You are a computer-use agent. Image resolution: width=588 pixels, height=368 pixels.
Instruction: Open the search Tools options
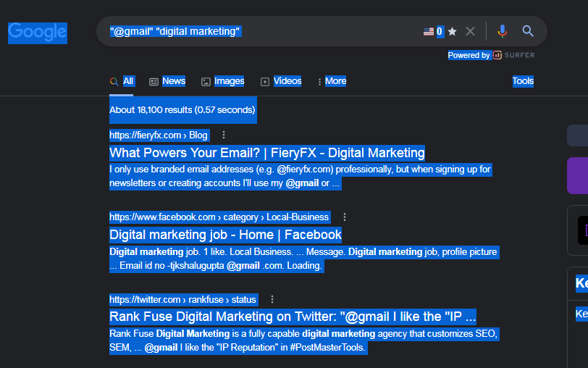(x=523, y=81)
